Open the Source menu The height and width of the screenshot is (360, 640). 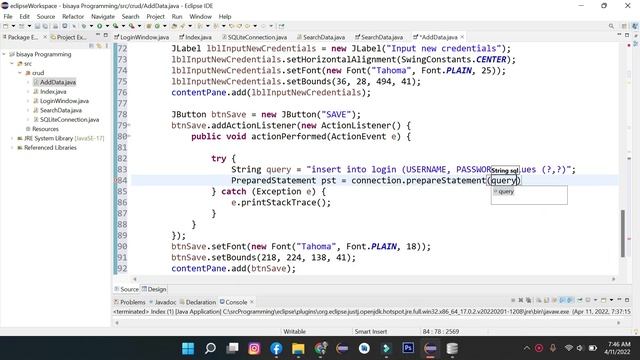tap(46, 16)
